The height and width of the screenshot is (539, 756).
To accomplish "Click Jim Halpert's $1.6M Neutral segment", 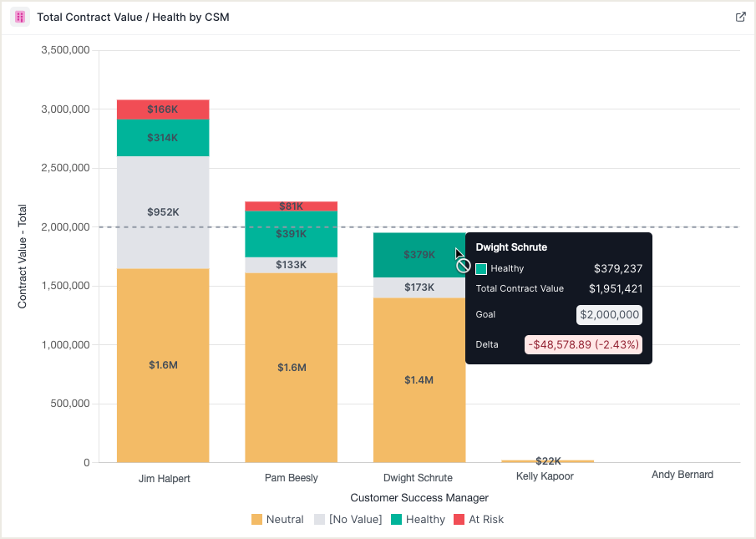I will click(163, 365).
